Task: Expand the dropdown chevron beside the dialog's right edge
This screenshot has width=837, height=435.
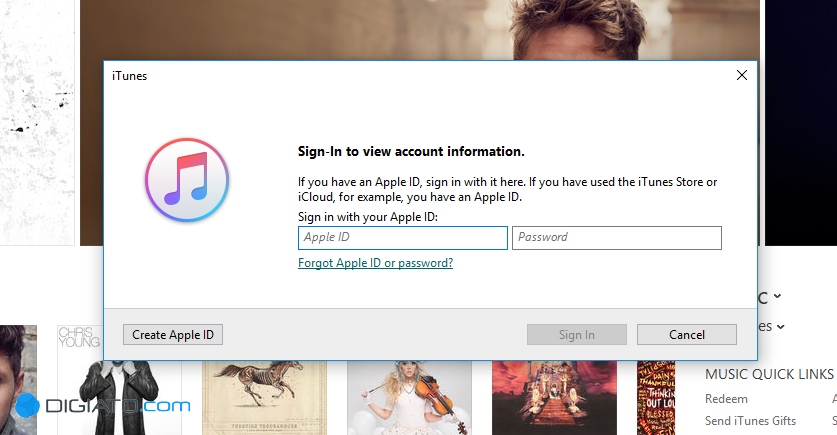Action: 777,296
